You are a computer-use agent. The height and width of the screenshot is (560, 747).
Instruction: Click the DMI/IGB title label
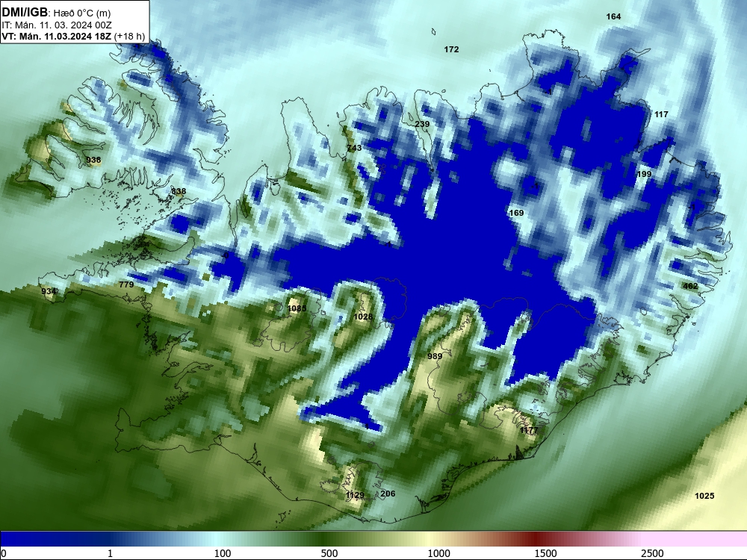[25, 12]
